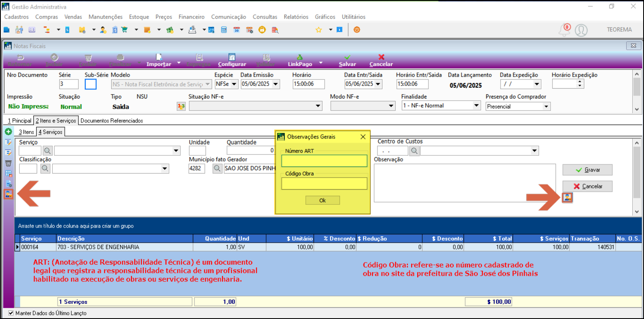Image resolution: width=644 pixels, height=319 pixels.
Task: Toggle Manter Dados do Último Lançto checkbox
Action: 11,313
